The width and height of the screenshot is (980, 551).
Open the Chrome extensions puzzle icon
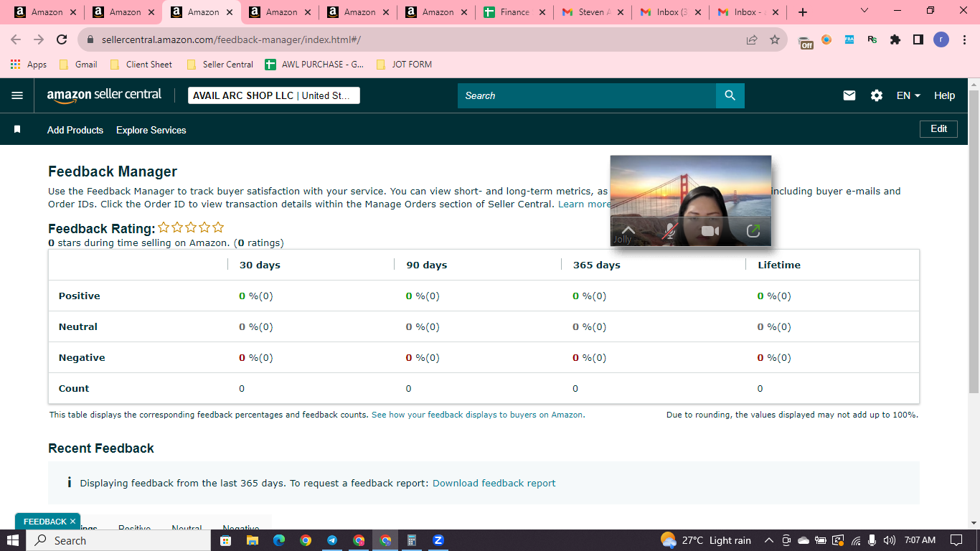(x=895, y=40)
